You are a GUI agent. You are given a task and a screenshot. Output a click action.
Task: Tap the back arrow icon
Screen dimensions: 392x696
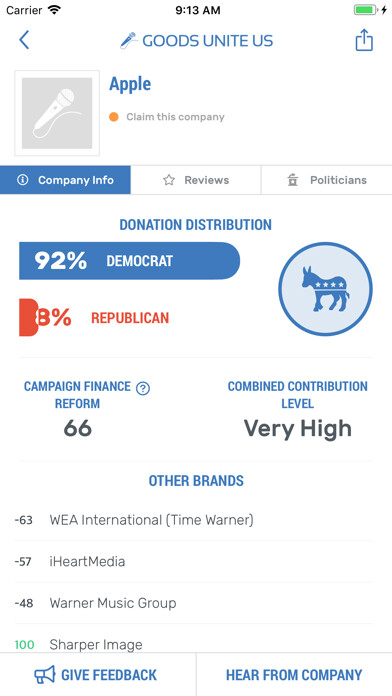coord(24,40)
